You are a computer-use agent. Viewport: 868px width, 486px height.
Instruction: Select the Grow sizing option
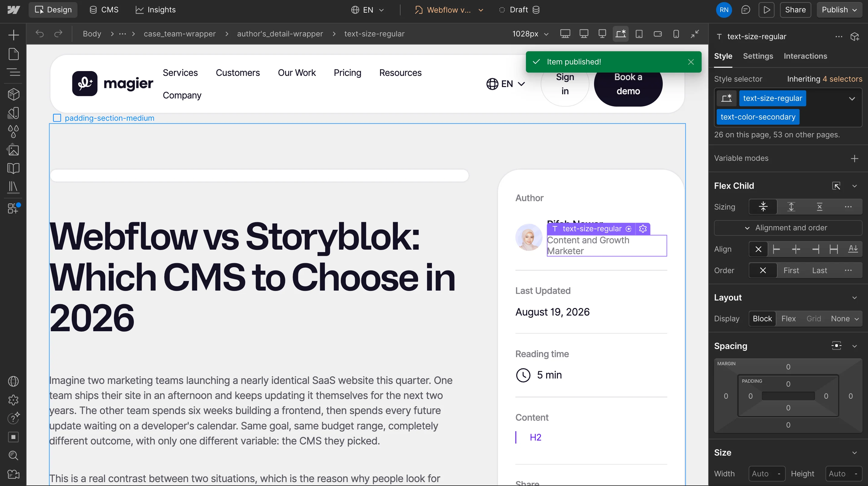791,207
